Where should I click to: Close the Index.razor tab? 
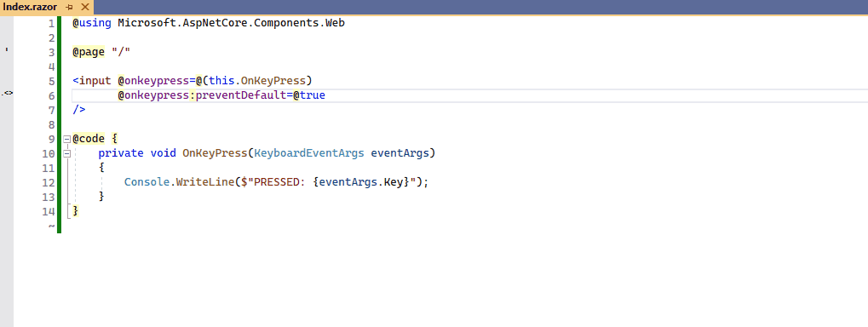tap(84, 7)
